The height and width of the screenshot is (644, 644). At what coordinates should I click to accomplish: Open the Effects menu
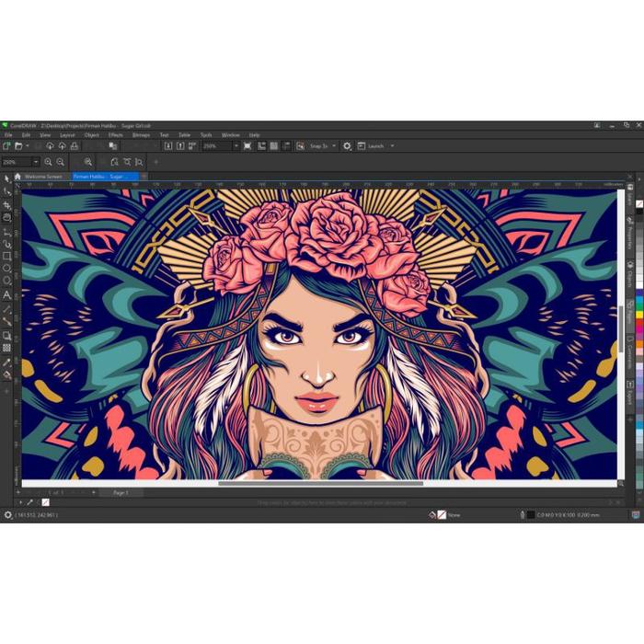tap(115, 135)
